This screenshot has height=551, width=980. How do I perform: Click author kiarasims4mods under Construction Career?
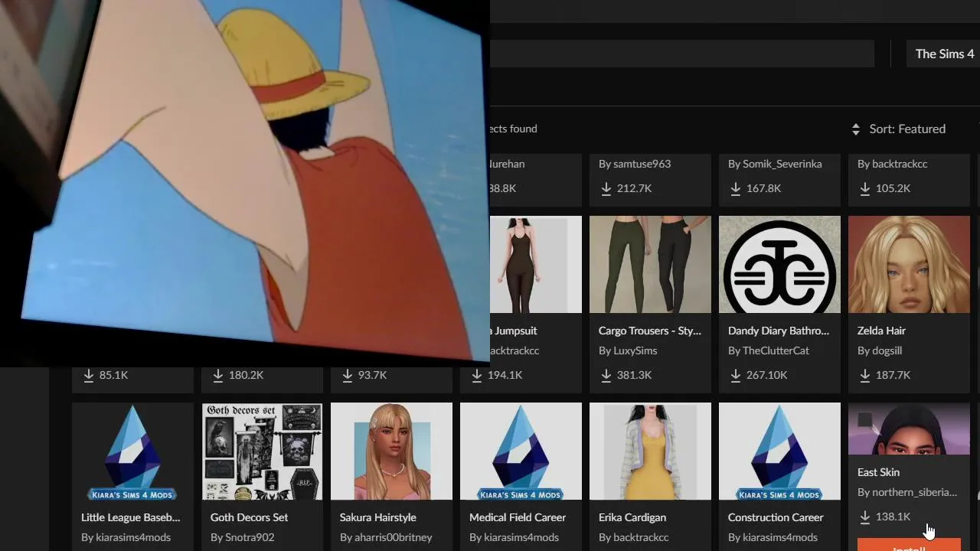(780, 537)
